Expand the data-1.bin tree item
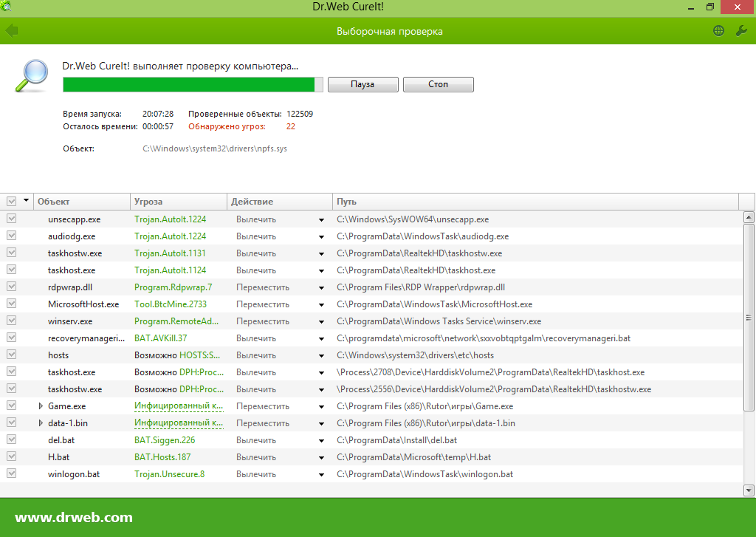This screenshot has height=537, width=756. click(x=41, y=423)
